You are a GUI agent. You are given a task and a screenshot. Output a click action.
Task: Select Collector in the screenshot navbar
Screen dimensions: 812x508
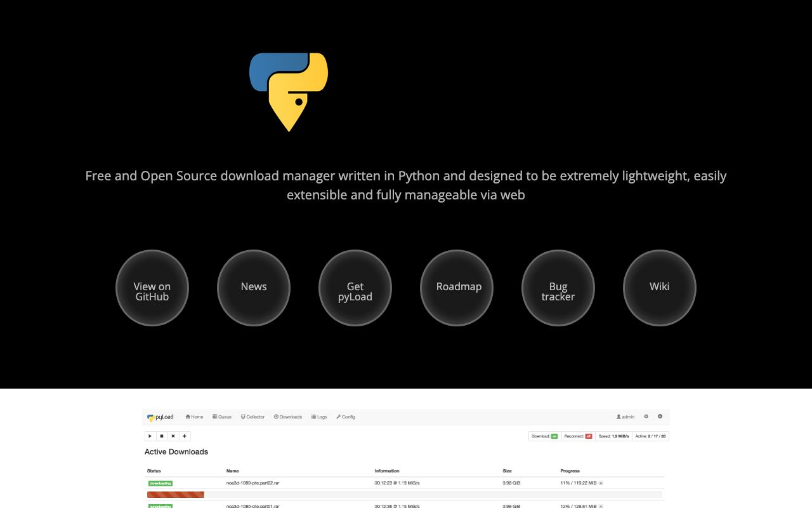coord(253,417)
